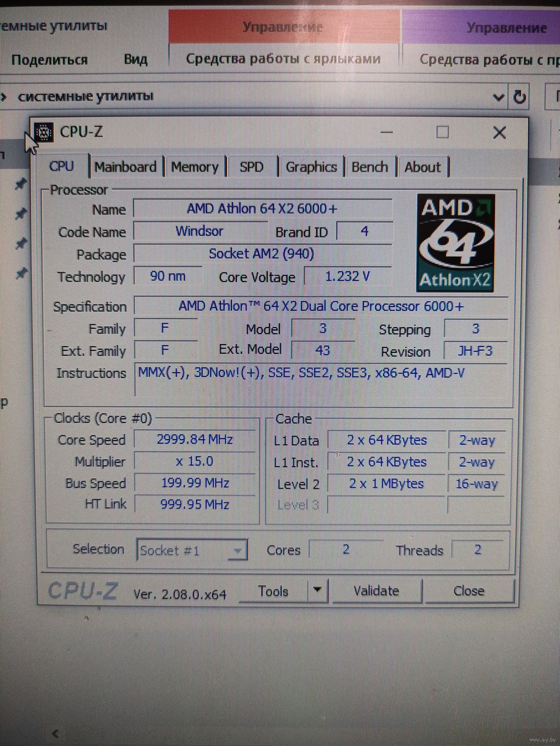Switch to the Memory tab
Image resolution: width=560 pixels, height=746 pixels.
(x=195, y=167)
